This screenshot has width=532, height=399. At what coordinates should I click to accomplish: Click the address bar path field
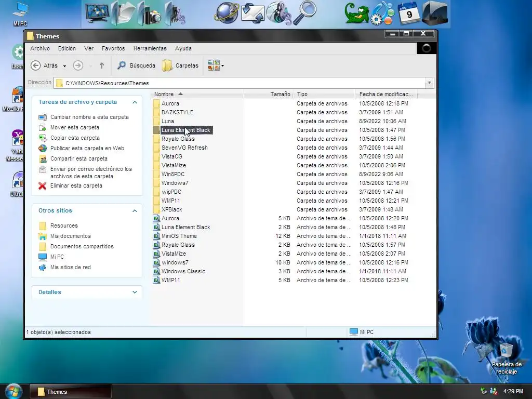[240, 83]
